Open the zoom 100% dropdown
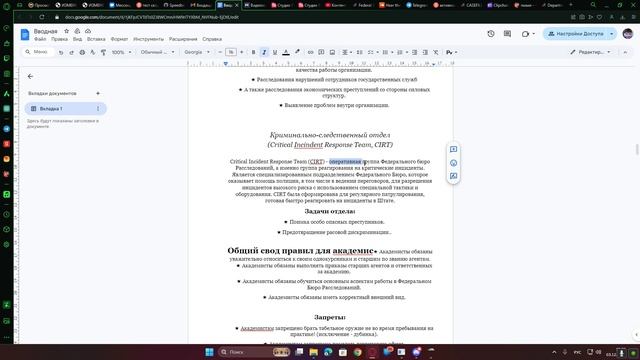The height and width of the screenshot is (360, 640). 122,52
